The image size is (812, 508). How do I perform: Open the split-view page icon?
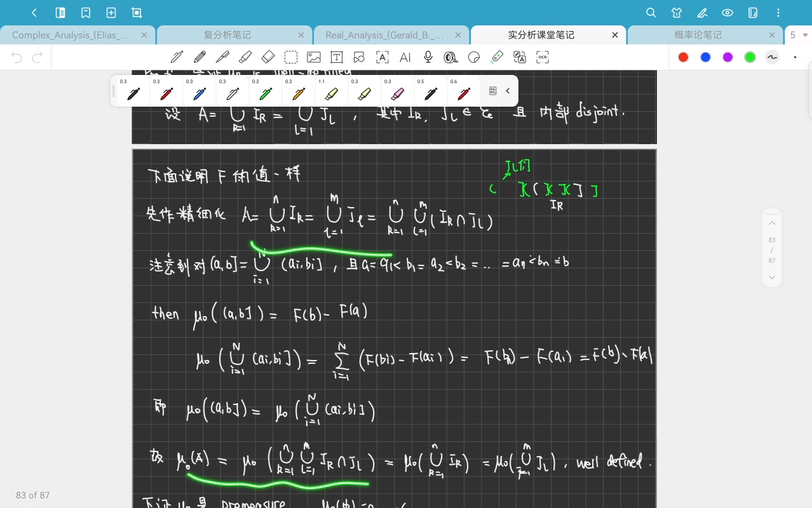point(753,13)
